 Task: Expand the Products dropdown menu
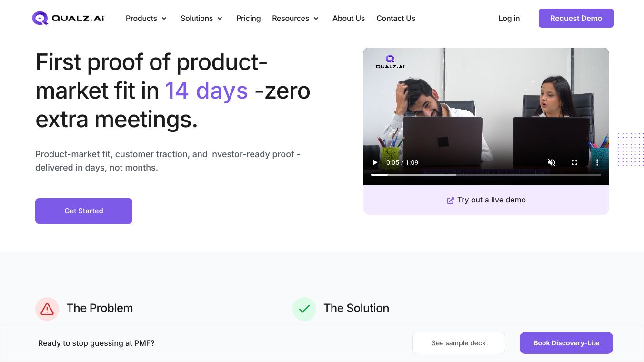pyautogui.click(x=146, y=18)
